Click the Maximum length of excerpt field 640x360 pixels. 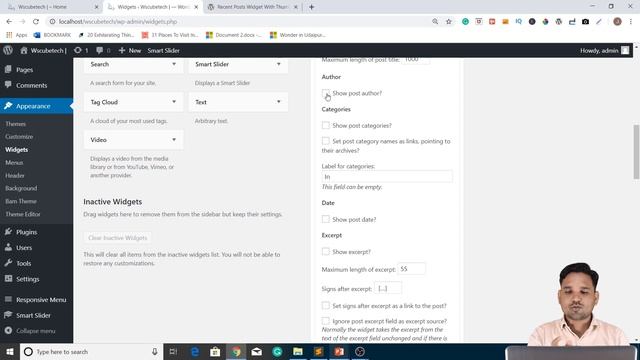411,269
